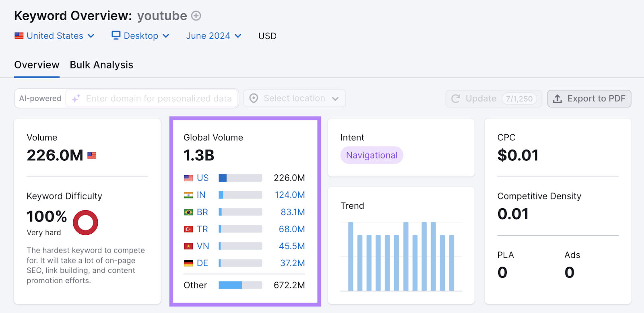Click the $0.01 CPC value
Viewport: 644px width, 313px height.
518,155
